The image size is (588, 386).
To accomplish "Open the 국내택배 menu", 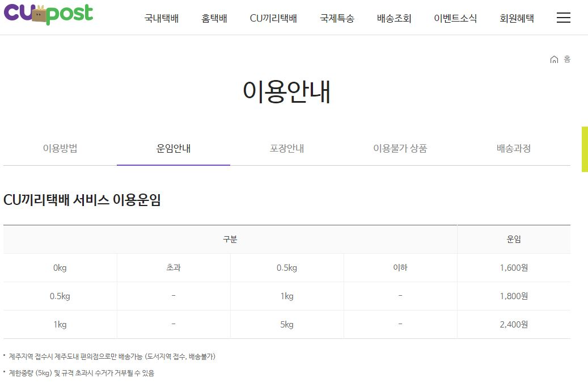I will point(162,18).
